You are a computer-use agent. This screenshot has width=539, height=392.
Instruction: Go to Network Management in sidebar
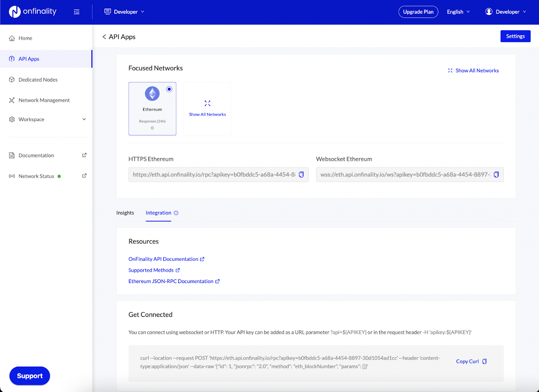click(x=44, y=100)
